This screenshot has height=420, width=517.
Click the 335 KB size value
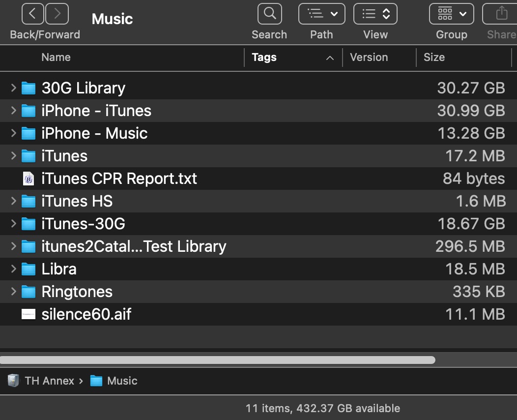pos(479,292)
